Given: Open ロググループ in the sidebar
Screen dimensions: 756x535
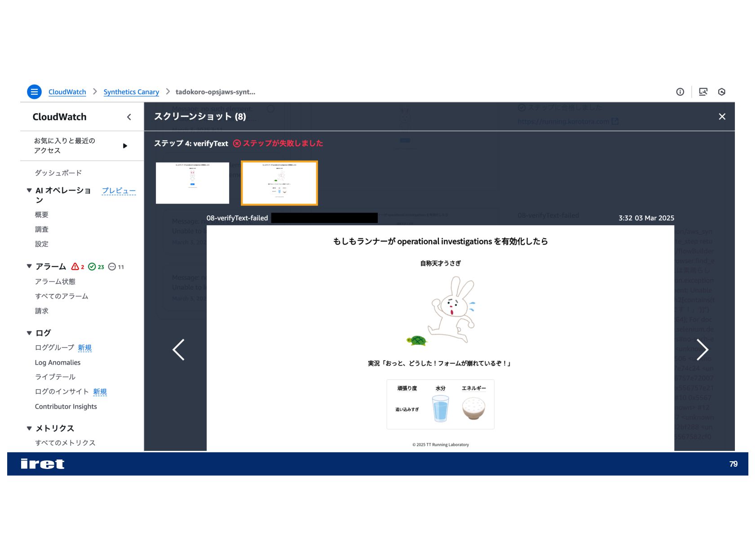Looking at the screenshot, I should pos(54,348).
